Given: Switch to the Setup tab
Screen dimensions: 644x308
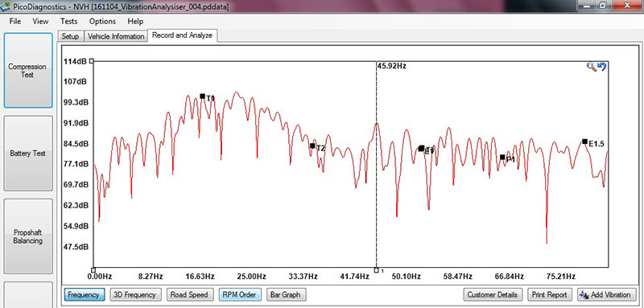Looking at the screenshot, I should 70,36.
